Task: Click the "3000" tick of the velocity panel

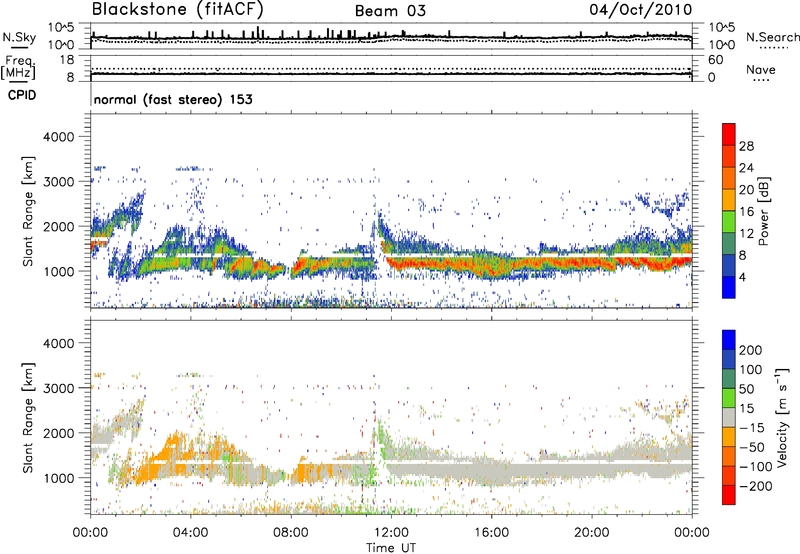Action: click(58, 388)
